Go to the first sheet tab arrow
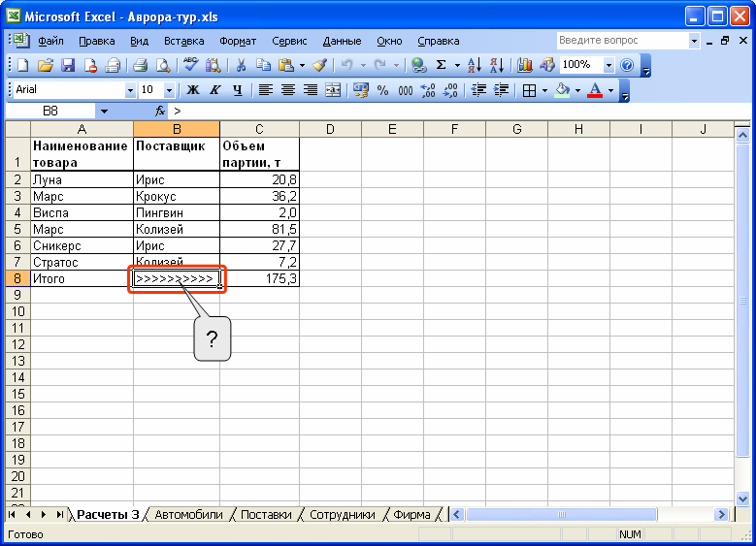The height and width of the screenshot is (546, 756). click(12, 515)
